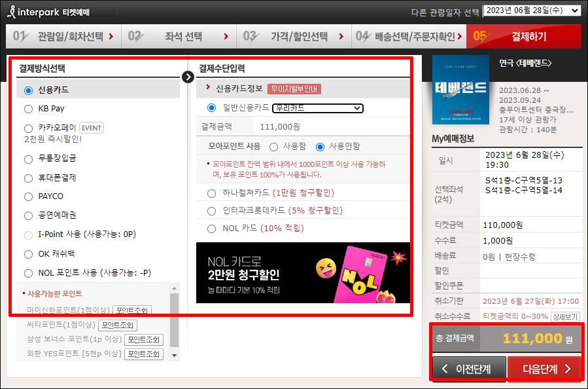Choose 모아포인트 사용함 option
The width and height of the screenshot is (588, 389).
pos(274,147)
